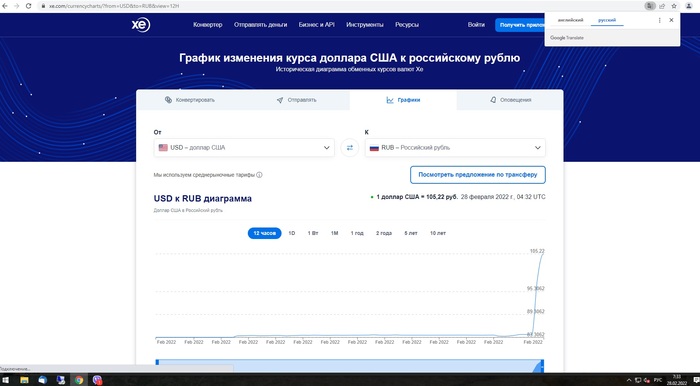Select the 1 год chart range
Viewport: 700px width, 386px height.
tap(357, 233)
